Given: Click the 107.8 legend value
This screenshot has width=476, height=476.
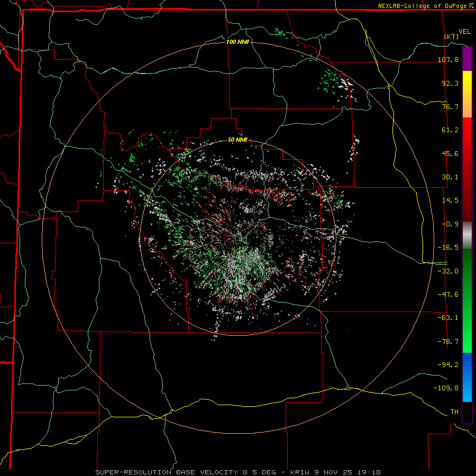Looking at the screenshot, I should (x=448, y=59).
